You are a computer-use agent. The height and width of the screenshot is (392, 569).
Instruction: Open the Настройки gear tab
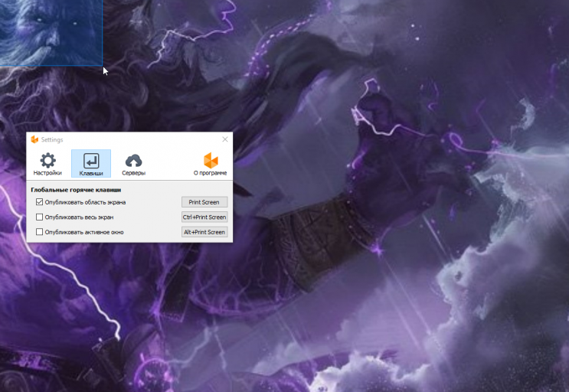pos(47,164)
